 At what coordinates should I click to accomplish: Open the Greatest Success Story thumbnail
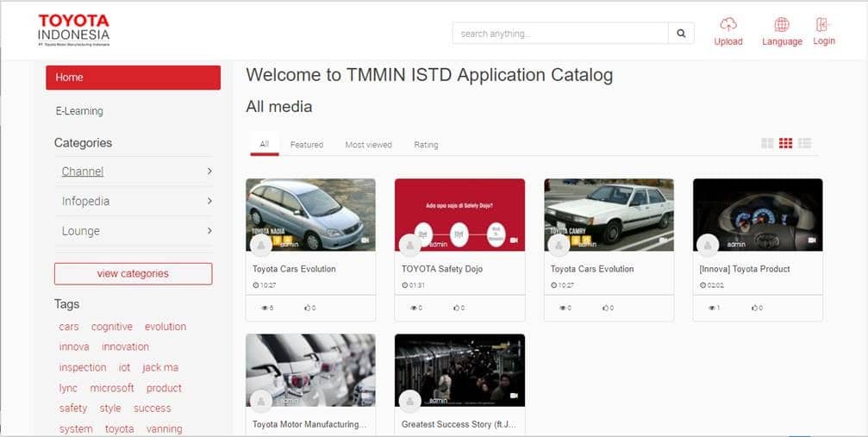pos(459,370)
